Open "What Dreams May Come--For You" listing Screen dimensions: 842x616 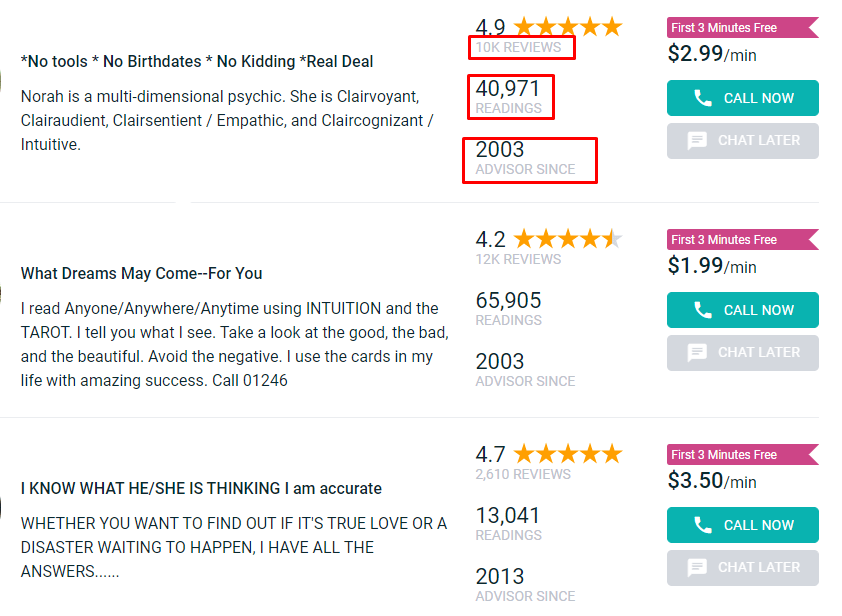pos(141,273)
